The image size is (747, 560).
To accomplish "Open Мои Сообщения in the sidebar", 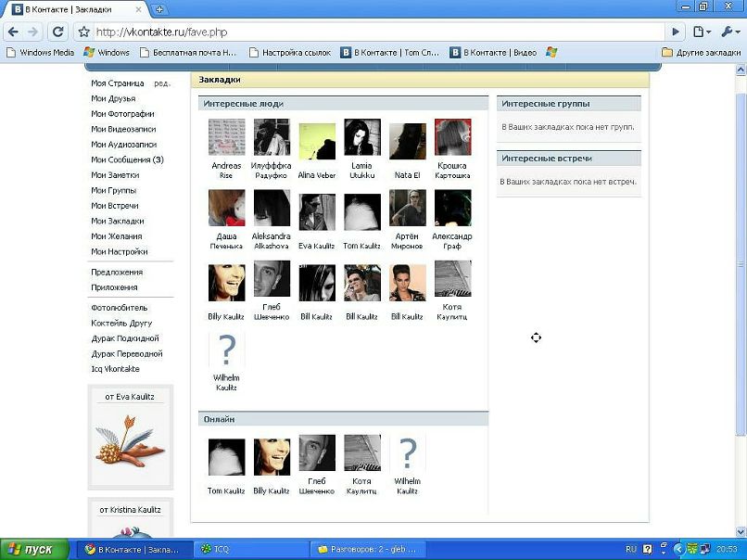I will point(126,159).
